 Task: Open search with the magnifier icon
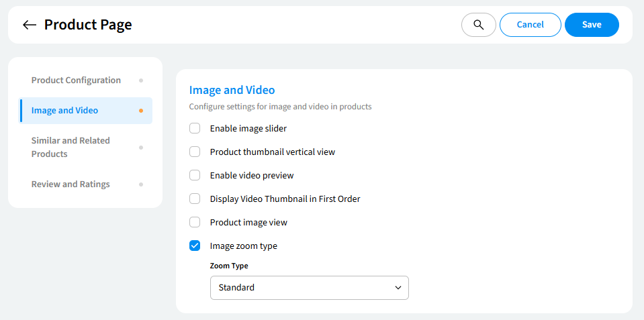(x=478, y=25)
